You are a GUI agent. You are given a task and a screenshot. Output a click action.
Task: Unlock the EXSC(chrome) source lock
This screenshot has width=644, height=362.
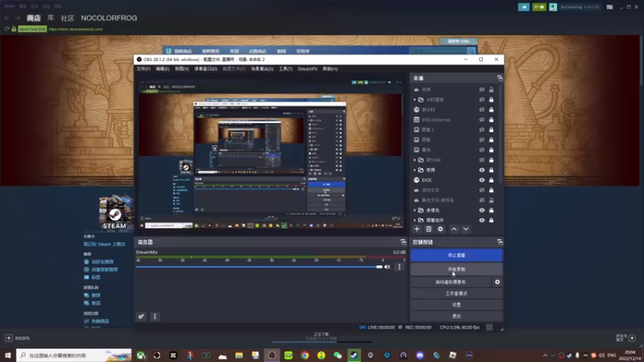491,120
